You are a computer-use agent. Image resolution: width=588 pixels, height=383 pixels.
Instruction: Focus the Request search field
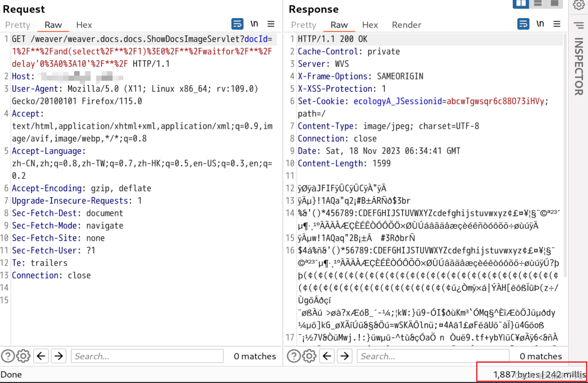click(x=147, y=356)
